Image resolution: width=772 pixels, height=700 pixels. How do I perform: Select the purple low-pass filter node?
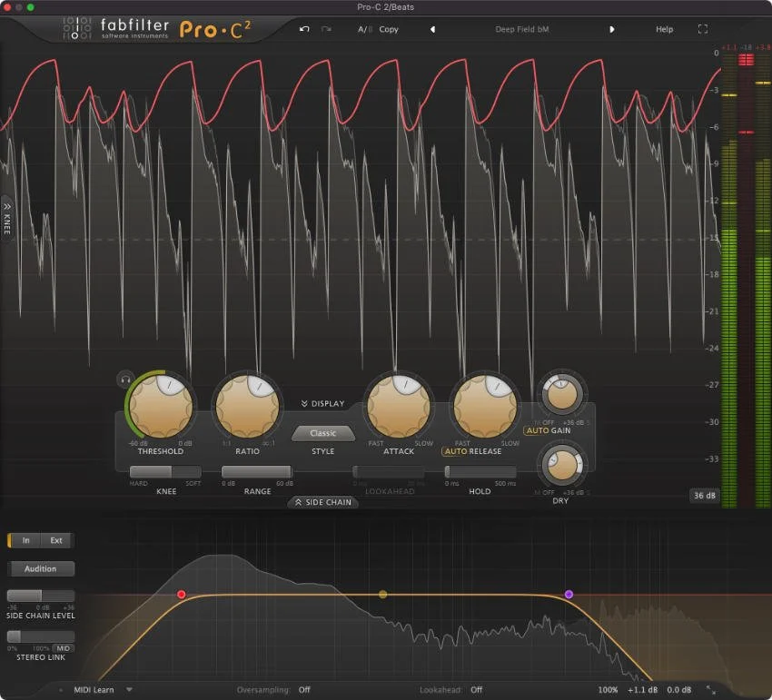coord(569,594)
